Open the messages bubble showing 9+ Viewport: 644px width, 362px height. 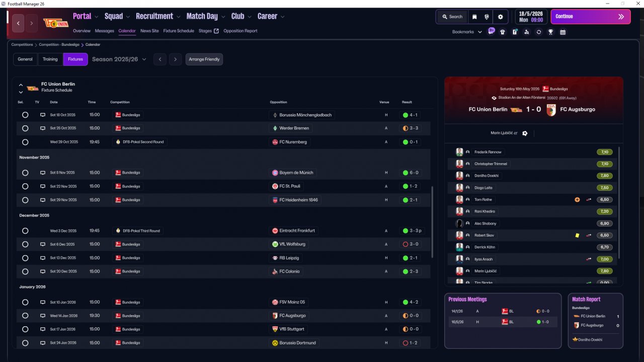point(491,31)
